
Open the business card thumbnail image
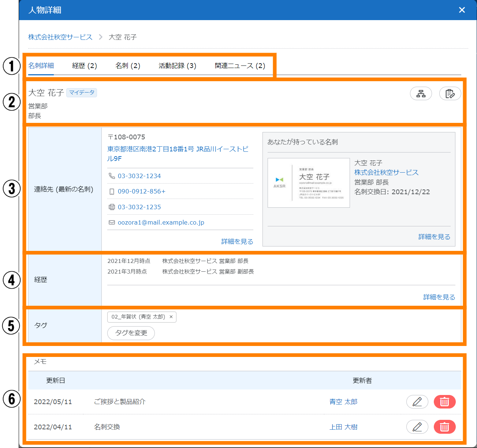pos(309,183)
